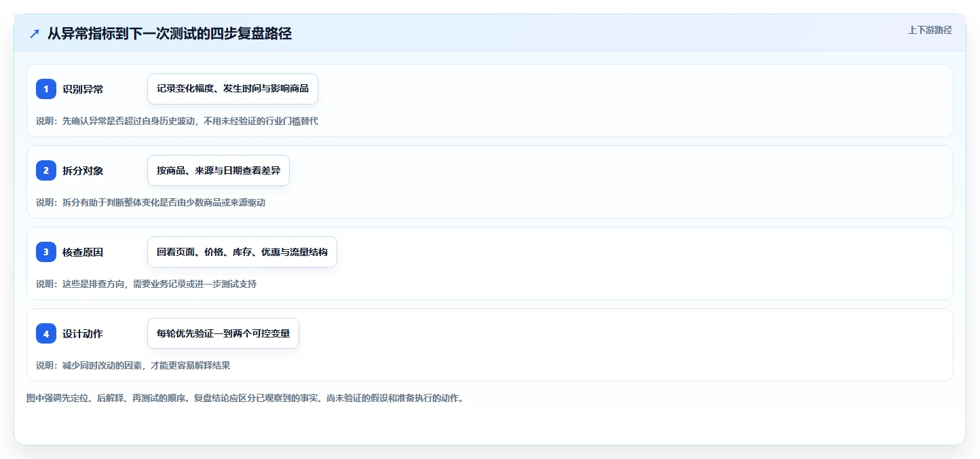Click the 按商品、来源与日期查看差异 box
This screenshot has width=980, height=459.
(x=219, y=170)
